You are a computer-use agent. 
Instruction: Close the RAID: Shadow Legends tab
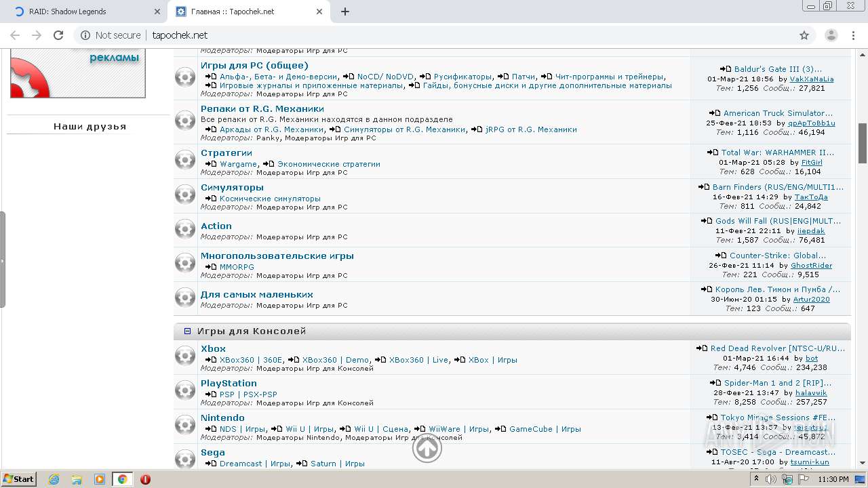(157, 12)
